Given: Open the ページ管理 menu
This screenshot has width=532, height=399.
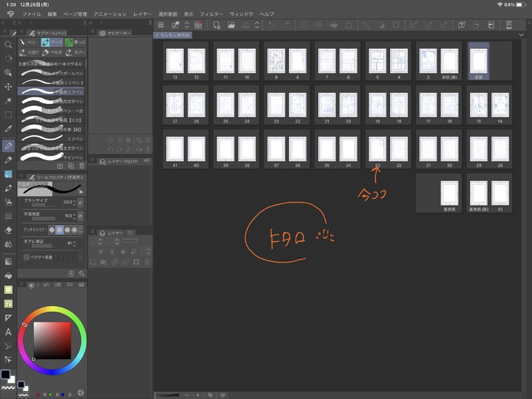Looking at the screenshot, I should [75, 14].
